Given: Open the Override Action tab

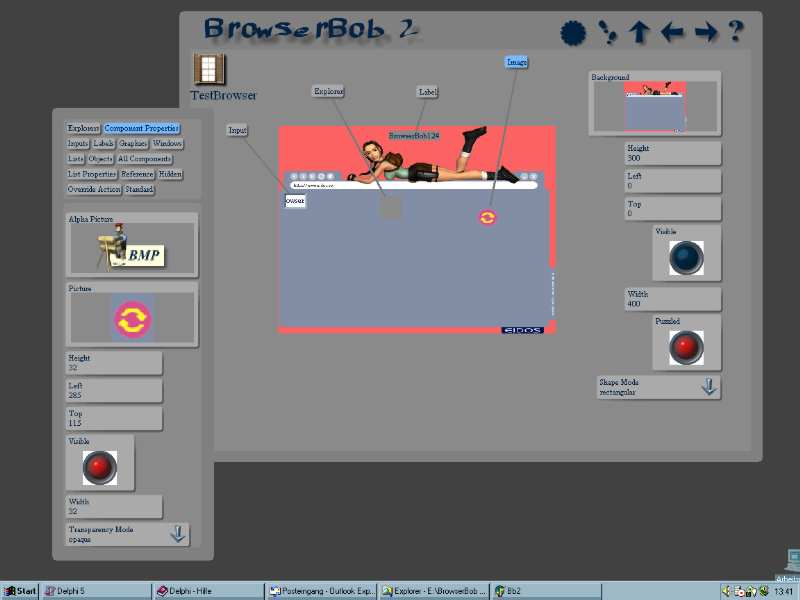Looking at the screenshot, I should click(x=94, y=189).
